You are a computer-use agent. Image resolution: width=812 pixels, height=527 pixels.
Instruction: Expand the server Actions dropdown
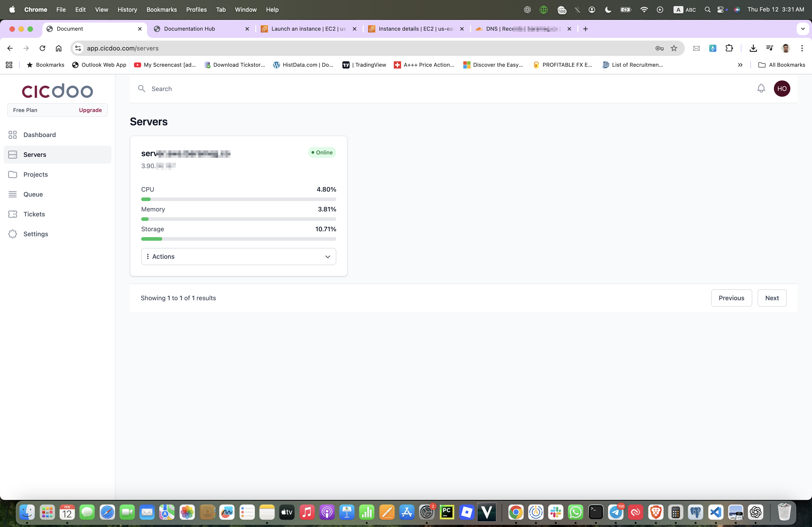238,257
